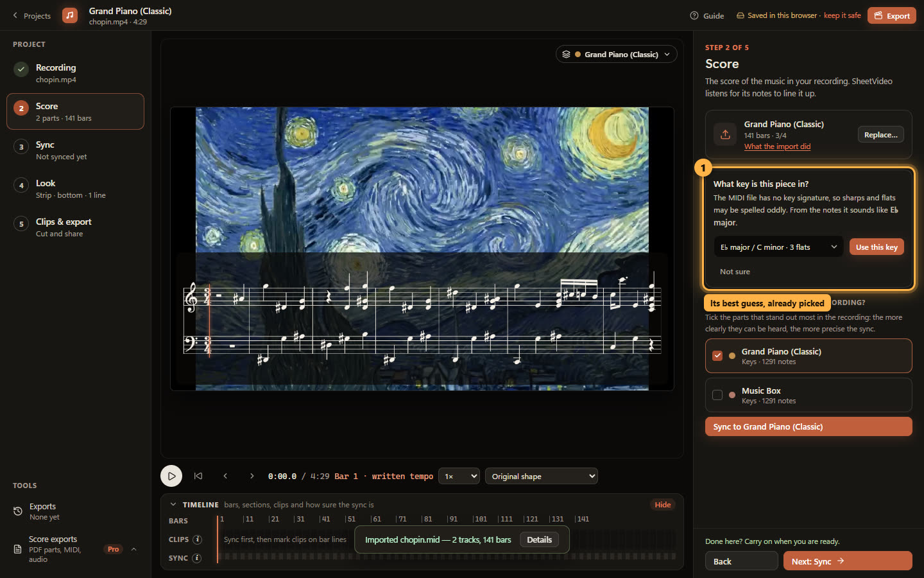Step to the next bar
The width and height of the screenshot is (924, 578).
click(x=252, y=476)
